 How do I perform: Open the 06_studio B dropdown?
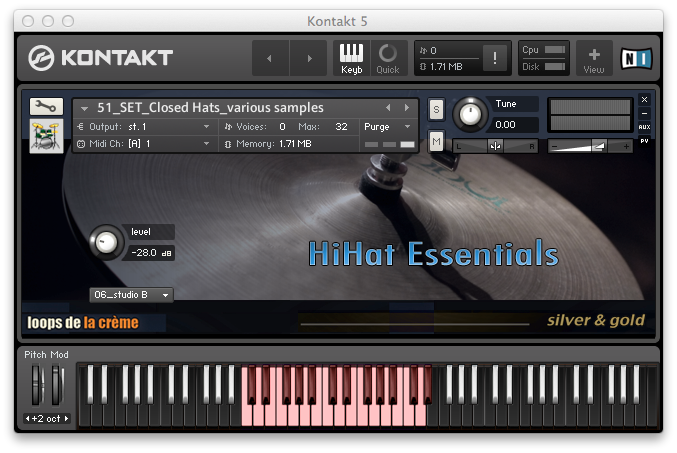pos(131,295)
